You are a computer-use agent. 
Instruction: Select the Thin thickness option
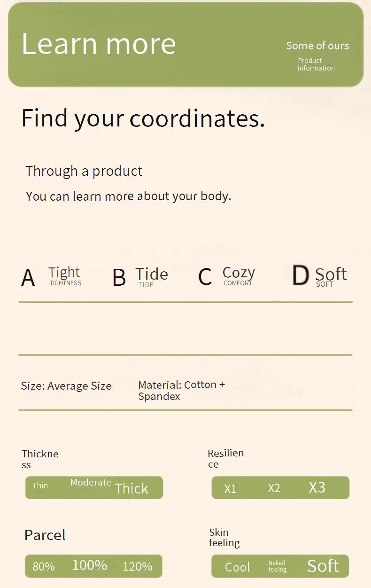(40, 486)
